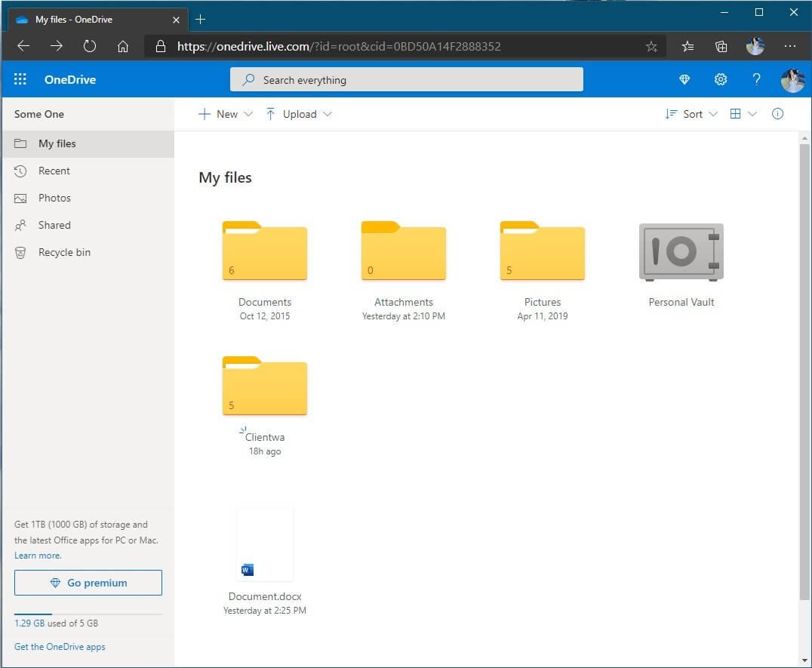Viewport: 812px width, 668px height.
Task: Open the Attachments folder
Action: tap(404, 251)
